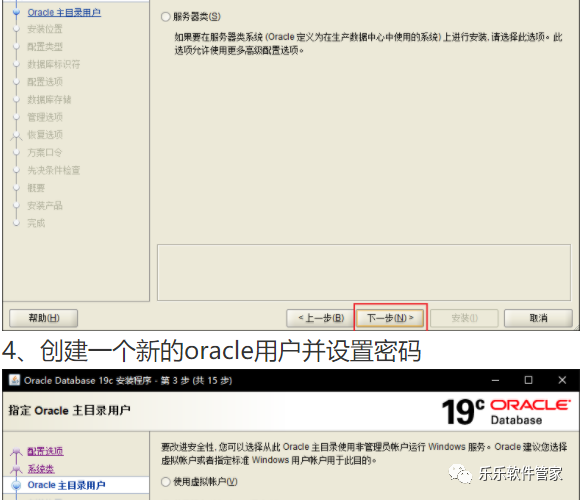Click the 指定 Oracle 主目录用户 heading
Image resolution: width=581 pixels, height=500 pixels.
point(69,411)
